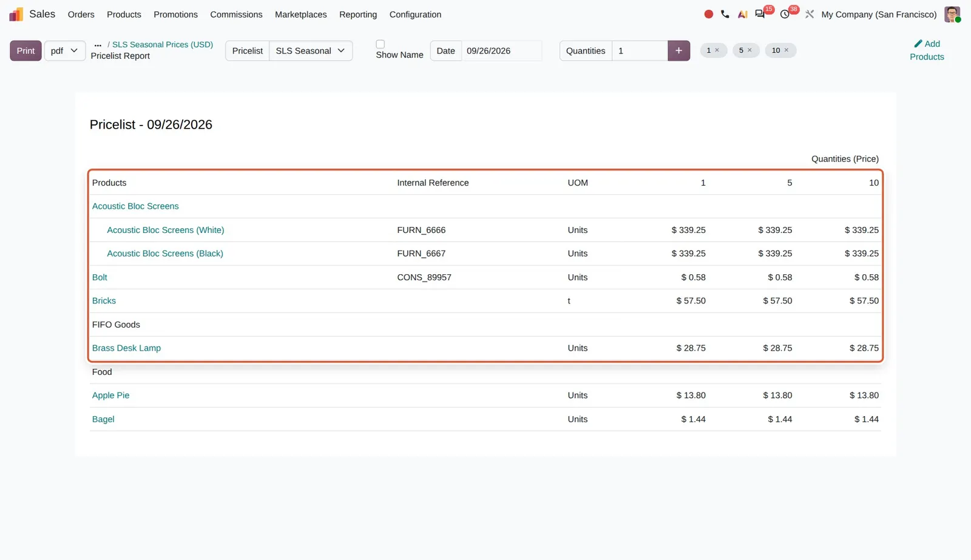Open the Bagel product link

tap(103, 419)
